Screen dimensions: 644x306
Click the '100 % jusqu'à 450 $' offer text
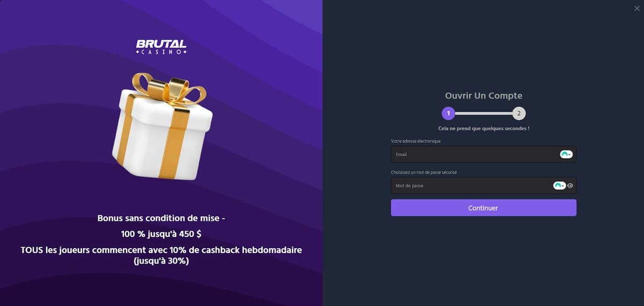point(161,234)
